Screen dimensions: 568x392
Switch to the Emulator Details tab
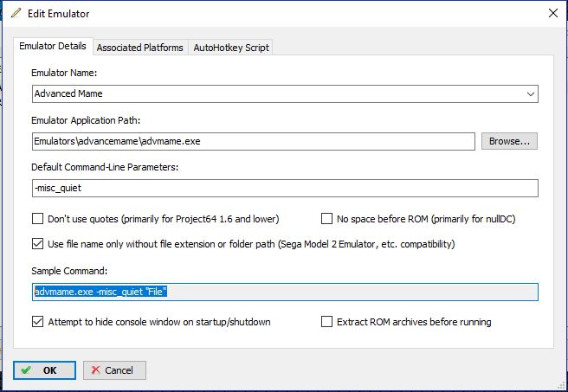53,47
